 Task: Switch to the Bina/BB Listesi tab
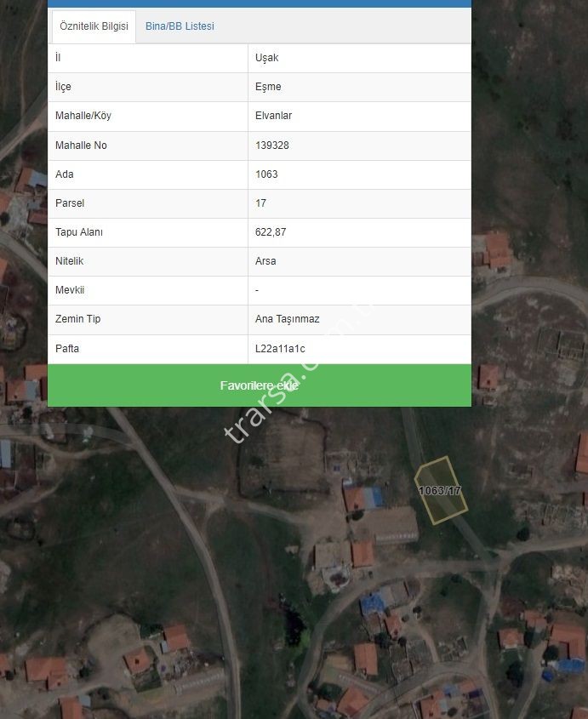pyautogui.click(x=180, y=26)
